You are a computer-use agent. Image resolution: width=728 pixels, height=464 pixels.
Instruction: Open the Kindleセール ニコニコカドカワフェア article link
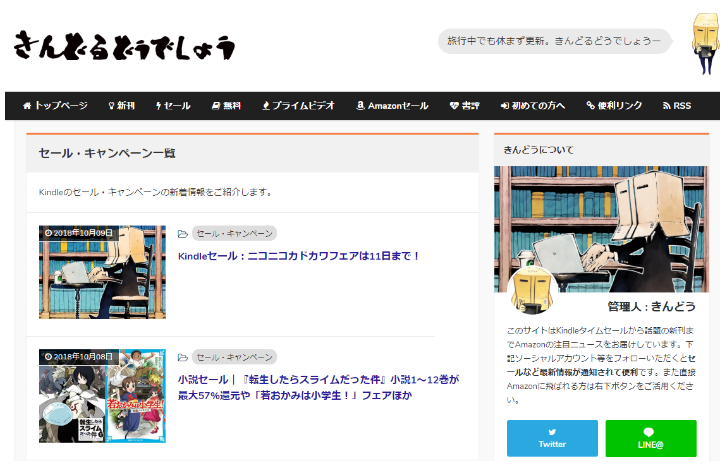[x=299, y=256]
